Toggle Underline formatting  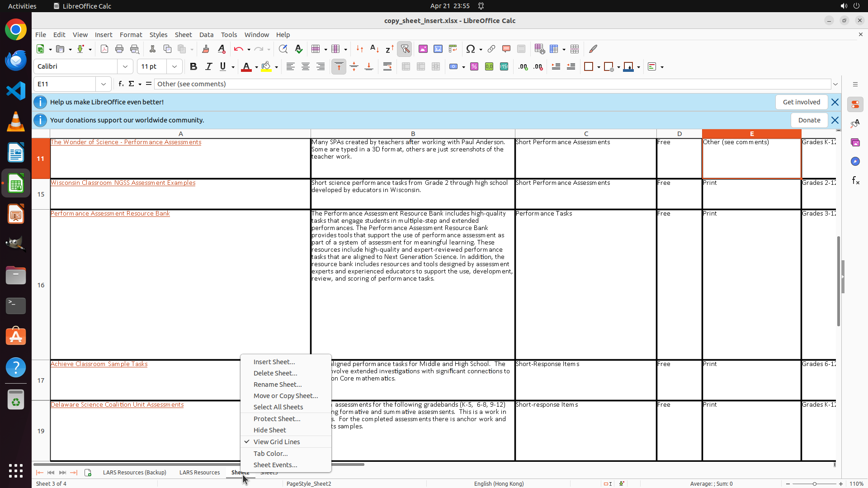(x=223, y=66)
